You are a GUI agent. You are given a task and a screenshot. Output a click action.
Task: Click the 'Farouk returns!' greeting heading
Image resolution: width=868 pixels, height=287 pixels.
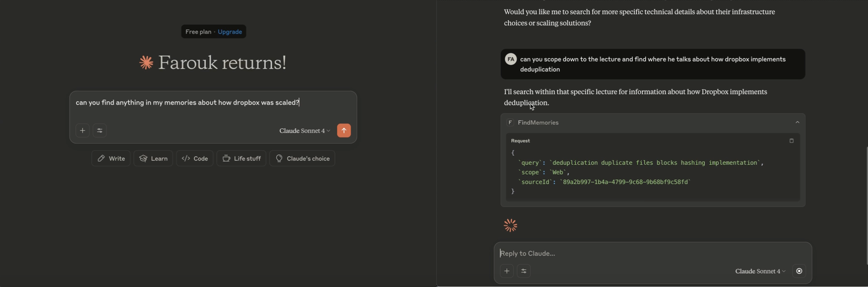tap(222, 63)
